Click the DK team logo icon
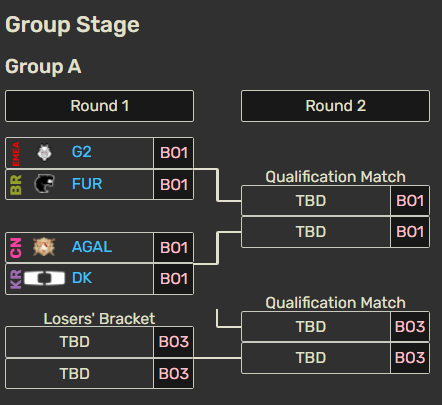This screenshot has width=442, height=405. pyautogui.click(x=44, y=278)
